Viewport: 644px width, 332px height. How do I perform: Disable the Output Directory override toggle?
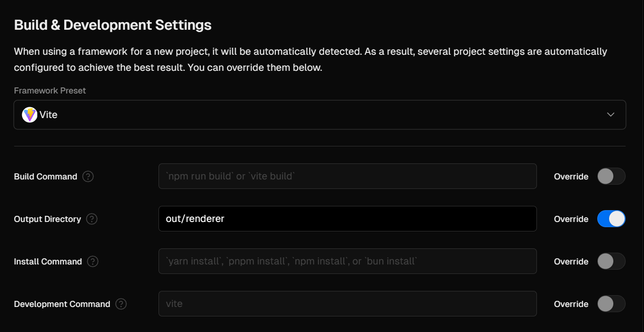click(611, 219)
